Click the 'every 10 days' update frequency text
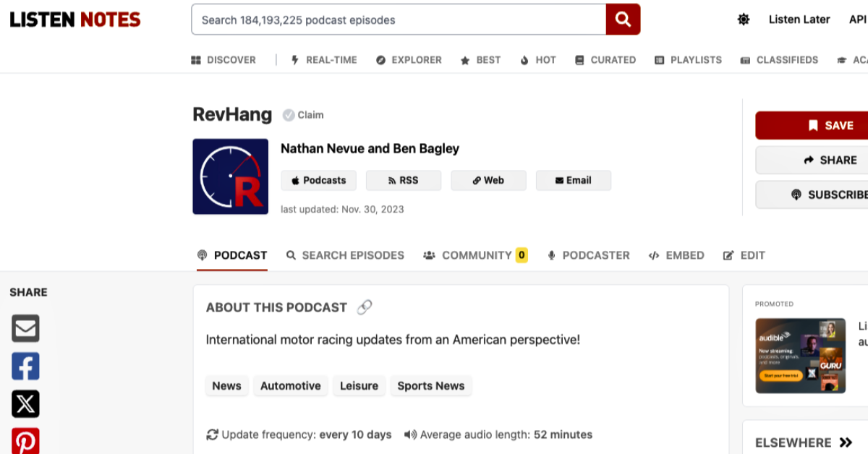This screenshot has width=868, height=454. (x=355, y=434)
